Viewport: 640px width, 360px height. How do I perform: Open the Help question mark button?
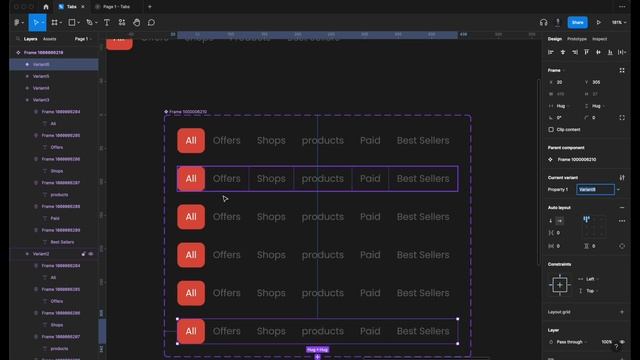coord(616,347)
